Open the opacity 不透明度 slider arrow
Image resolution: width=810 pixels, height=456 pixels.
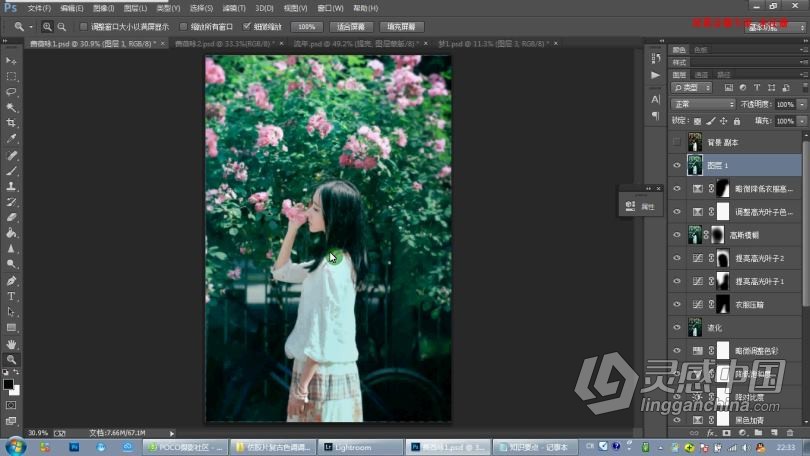coord(802,104)
